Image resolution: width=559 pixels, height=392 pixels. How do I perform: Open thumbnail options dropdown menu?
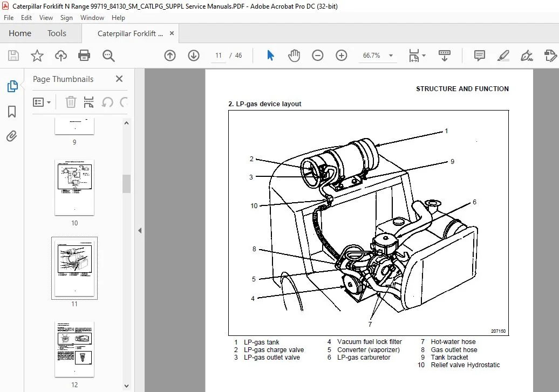click(42, 102)
